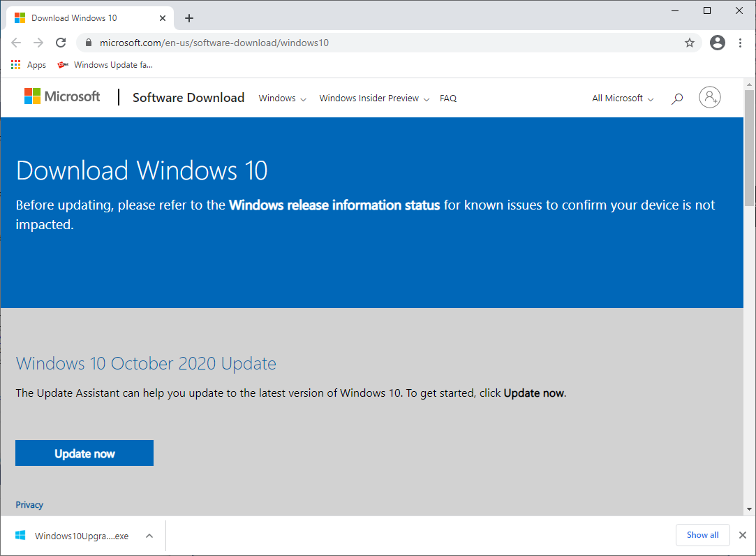Image resolution: width=756 pixels, height=556 pixels.
Task: Open the Chrome profile avatar
Action: 718,43
